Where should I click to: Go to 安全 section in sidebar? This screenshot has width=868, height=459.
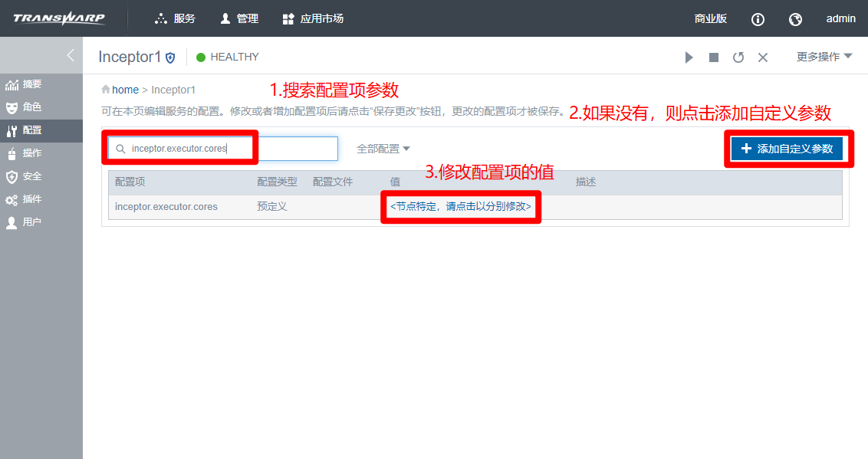pos(31,176)
